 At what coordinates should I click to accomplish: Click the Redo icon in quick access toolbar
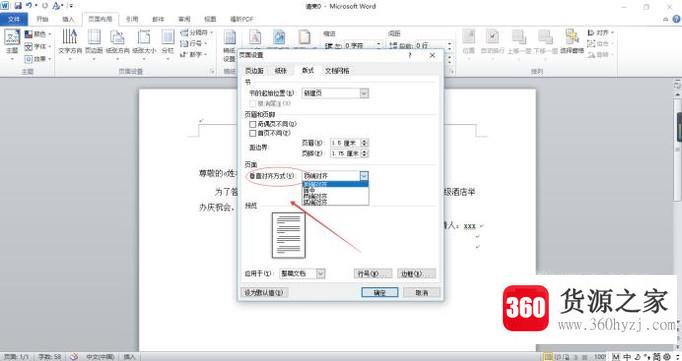coord(45,6)
